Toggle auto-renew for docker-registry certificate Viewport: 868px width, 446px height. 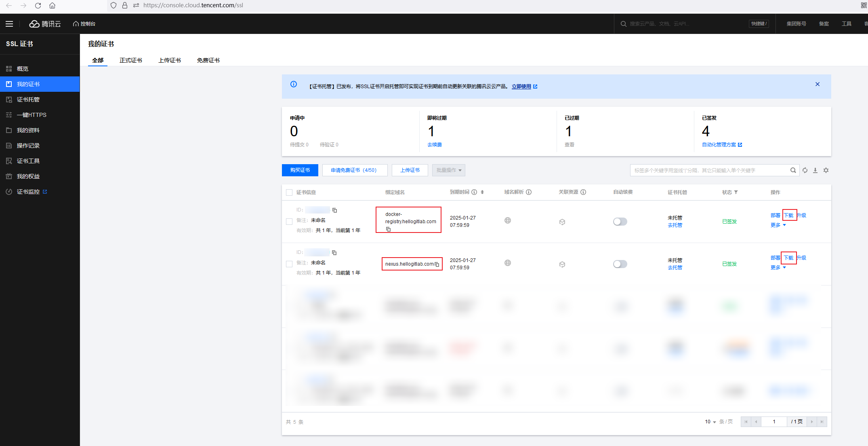(620, 222)
